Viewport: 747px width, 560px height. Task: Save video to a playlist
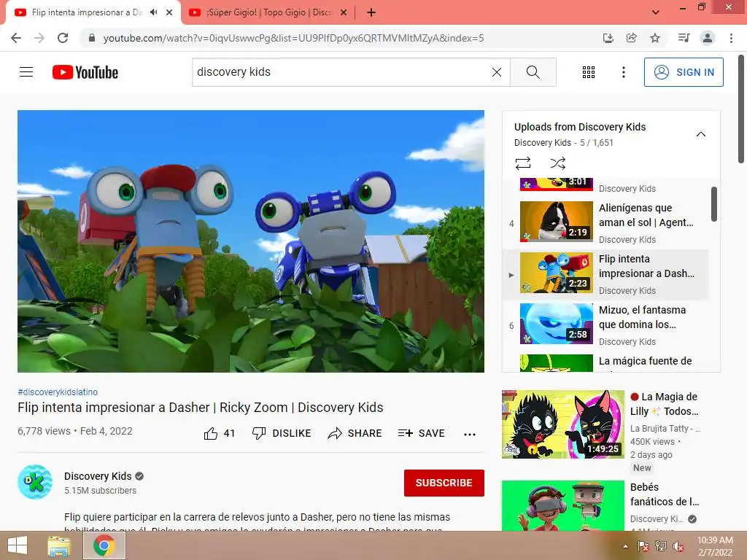(x=421, y=433)
